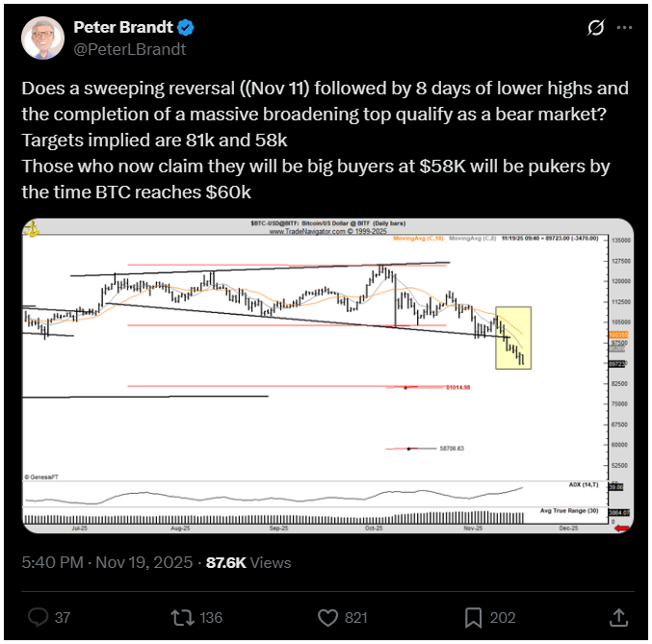Click the repost arrows icon
652x644 pixels.
click(x=178, y=617)
